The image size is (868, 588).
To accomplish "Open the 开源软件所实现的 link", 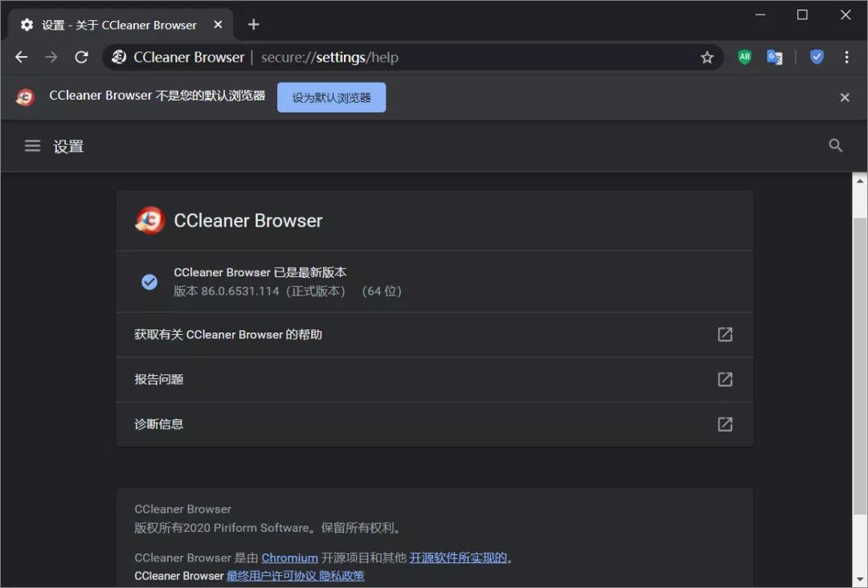I will click(458, 557).
